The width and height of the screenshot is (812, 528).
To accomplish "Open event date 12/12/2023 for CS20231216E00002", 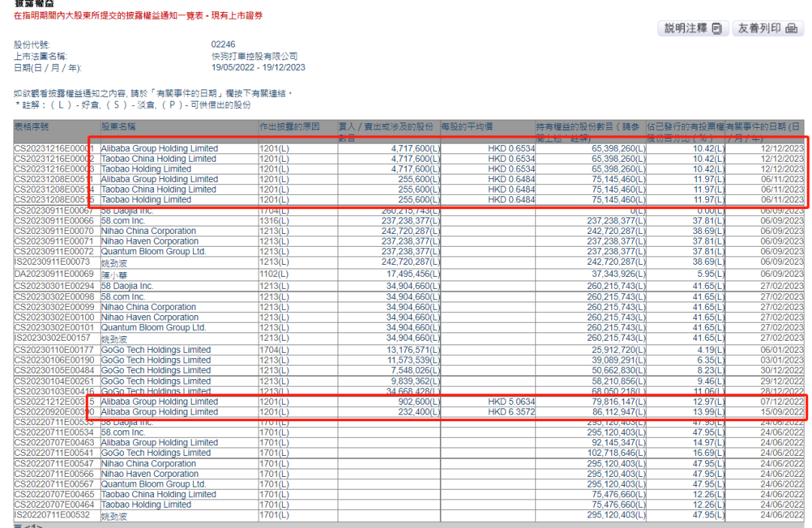I will click(x=782, y=159).
